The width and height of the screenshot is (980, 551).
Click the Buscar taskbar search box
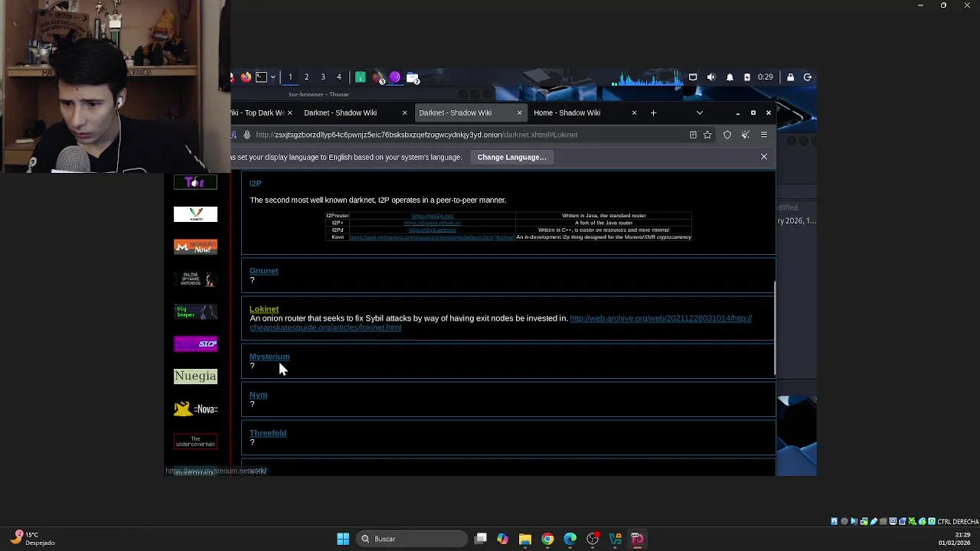coord(413,539)
